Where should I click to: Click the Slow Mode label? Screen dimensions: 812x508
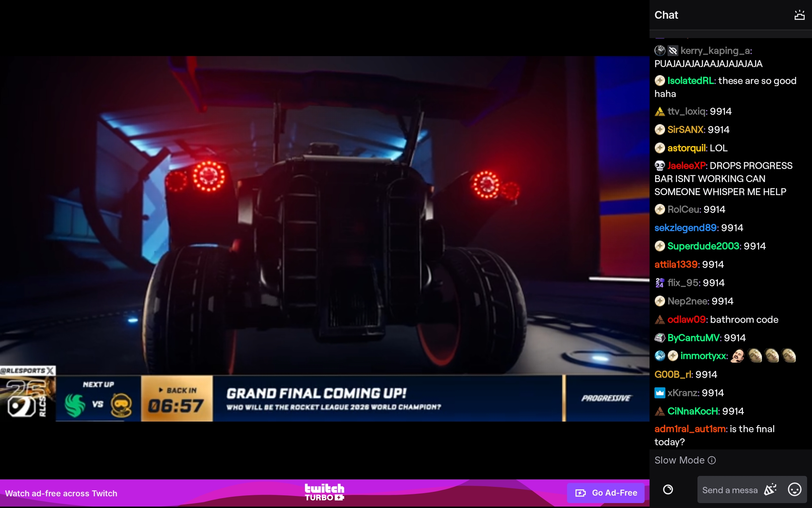click(679, 460)
